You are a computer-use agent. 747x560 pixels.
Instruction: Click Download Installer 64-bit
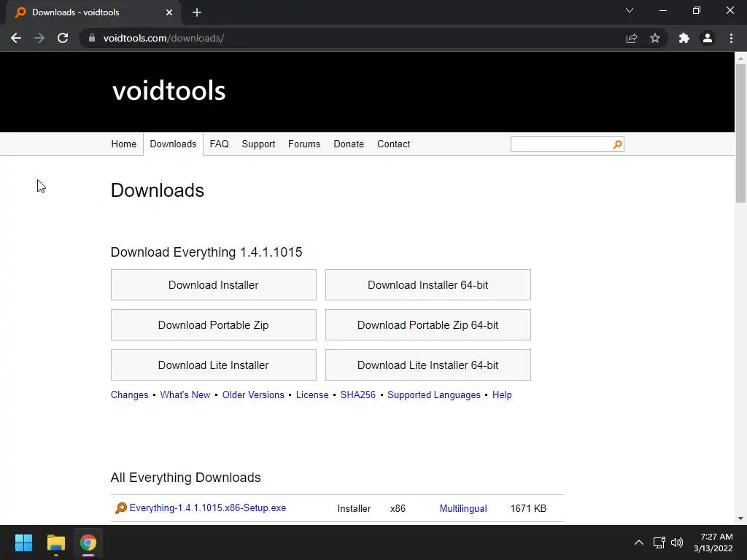[x=427, y=285]
